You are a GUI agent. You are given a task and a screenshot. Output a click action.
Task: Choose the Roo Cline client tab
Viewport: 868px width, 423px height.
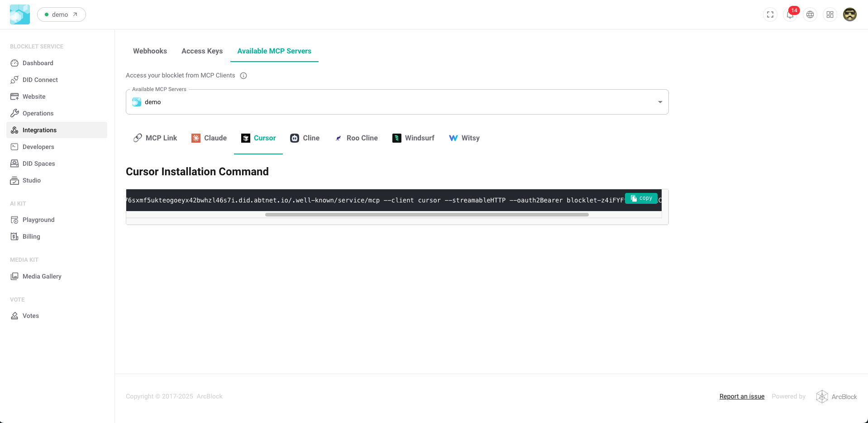click(356, 138)
